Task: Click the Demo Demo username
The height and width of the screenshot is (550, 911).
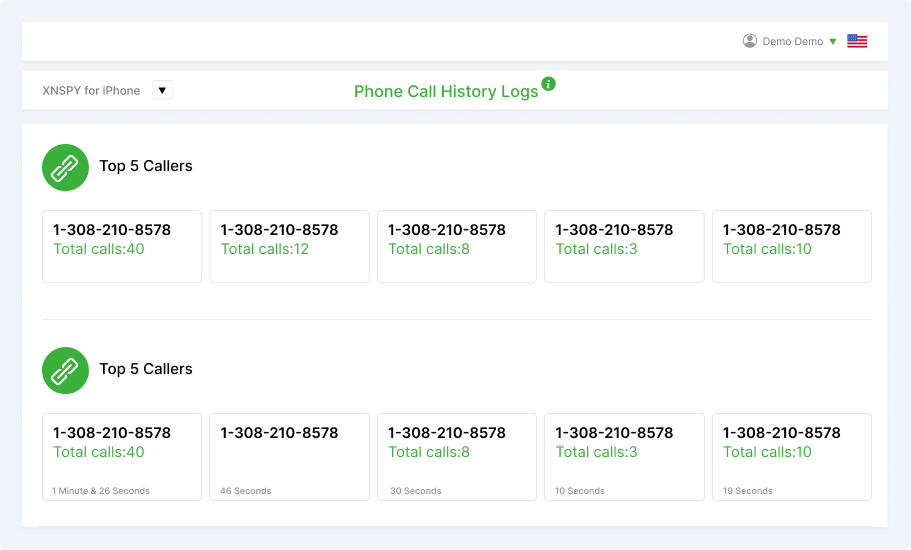Action: point(792,41)
